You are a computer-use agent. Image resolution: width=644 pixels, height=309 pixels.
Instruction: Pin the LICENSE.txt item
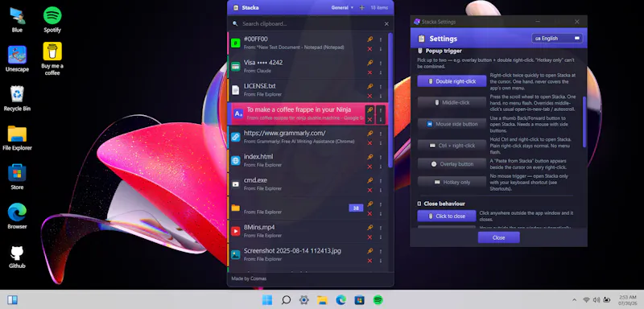click(369, 86)
